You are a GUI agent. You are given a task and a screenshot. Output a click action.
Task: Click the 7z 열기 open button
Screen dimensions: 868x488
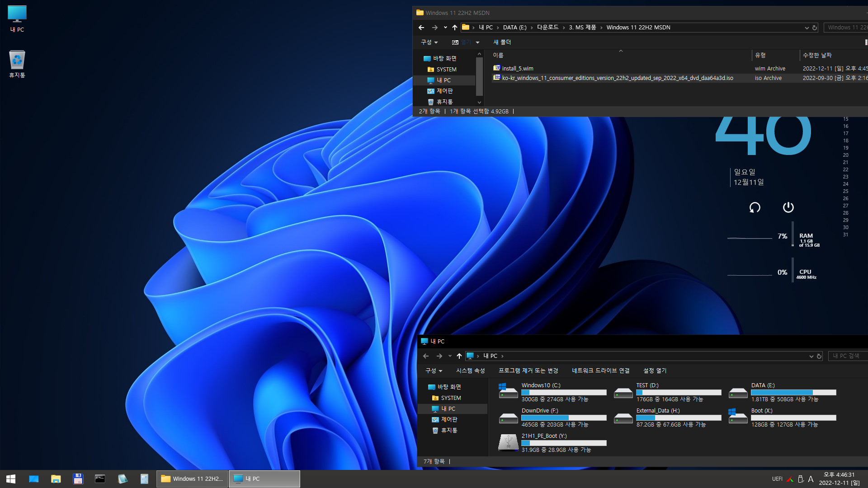[461, 42]
